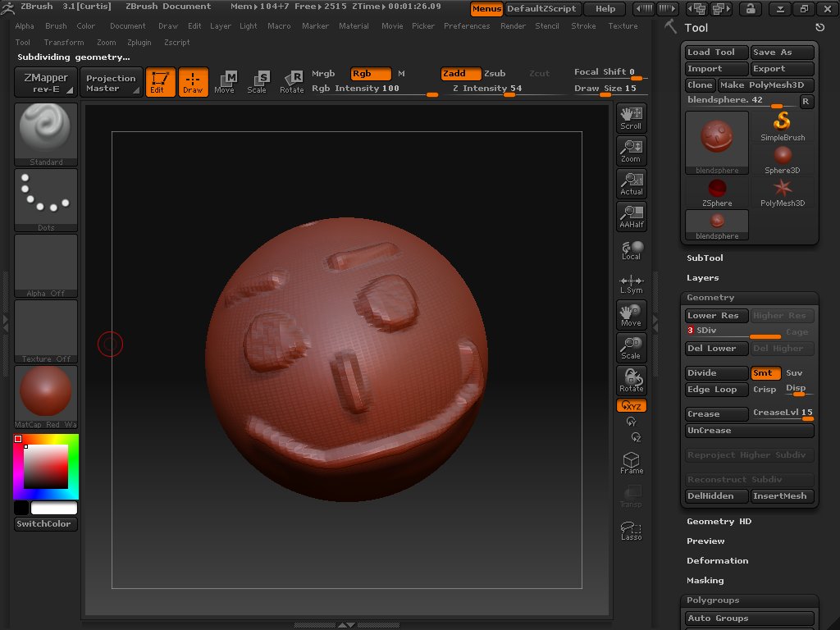Select the SimpleBrush tool
This screenshot has height=630, width=840.
coord(782,126)
